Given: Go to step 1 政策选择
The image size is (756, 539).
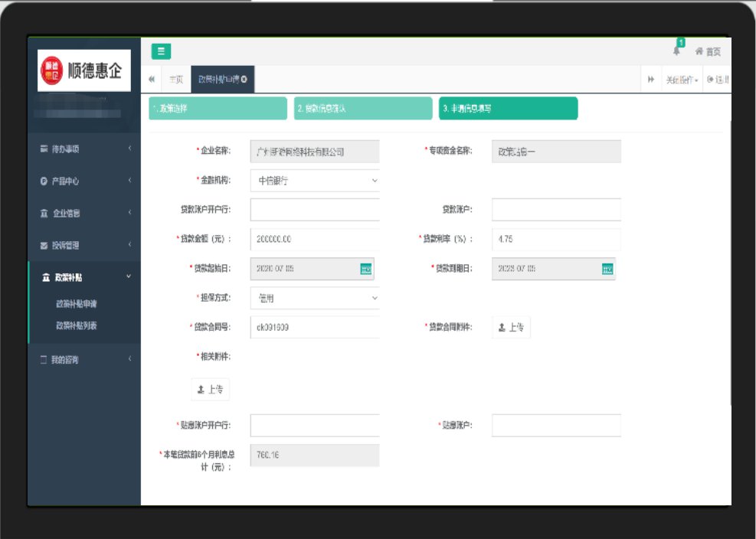Looking at the screenshot, I should [x=218, y=109].
